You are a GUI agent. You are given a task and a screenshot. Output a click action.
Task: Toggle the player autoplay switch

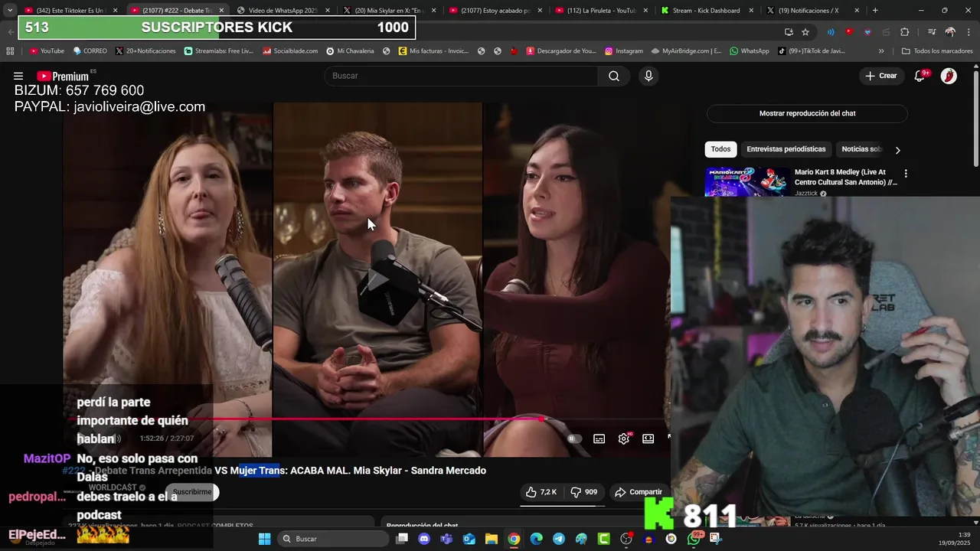coord(574,439)
